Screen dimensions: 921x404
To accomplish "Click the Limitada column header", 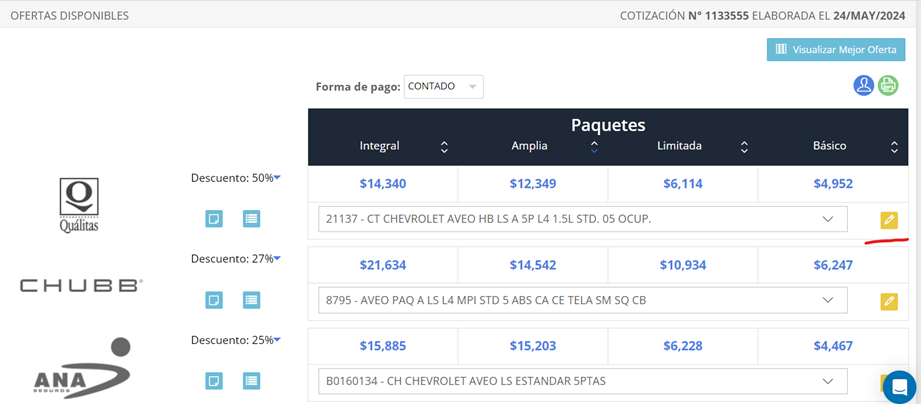I will pyautogui.click(x=679, y=146).
